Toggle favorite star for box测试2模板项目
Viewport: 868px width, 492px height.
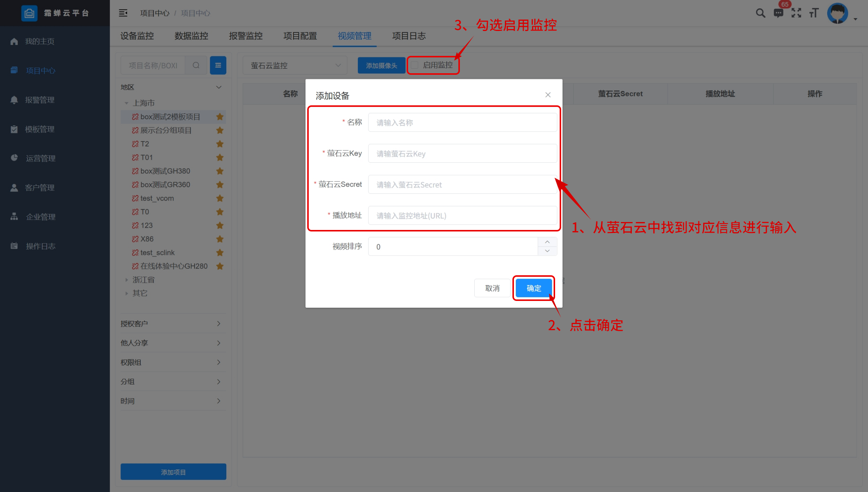pyautogui.click(x=220, y=117)
